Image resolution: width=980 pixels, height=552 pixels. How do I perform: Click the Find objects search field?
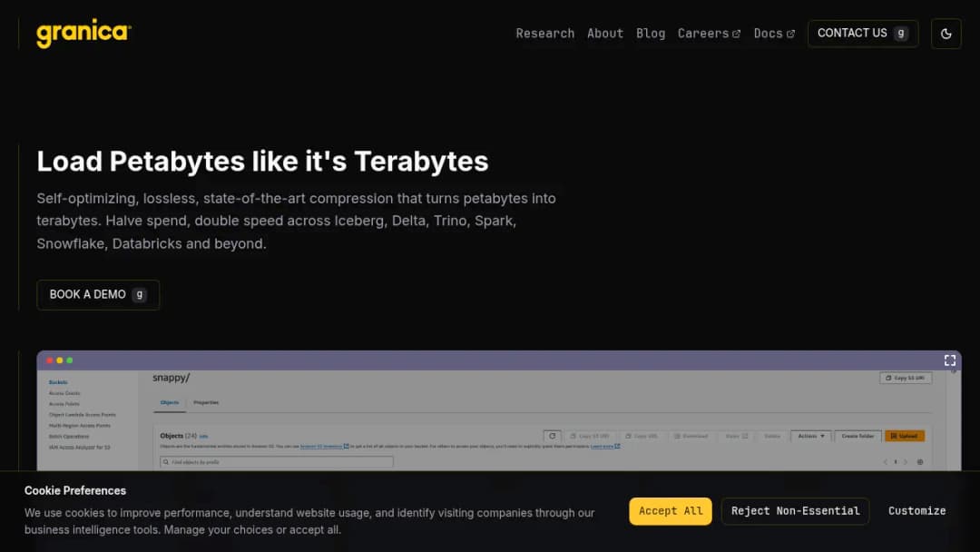coord(276,462)
